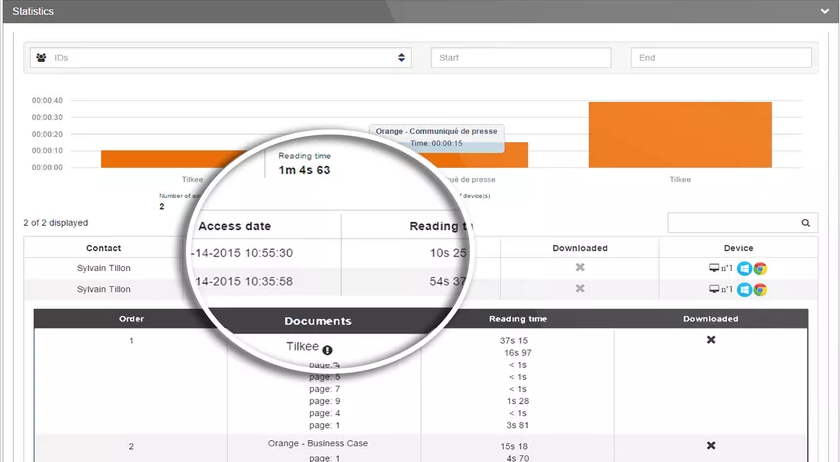This screenshot has width=840, height=462.
Task: Open the IDs dropdown selector
Action: (221, 58)
